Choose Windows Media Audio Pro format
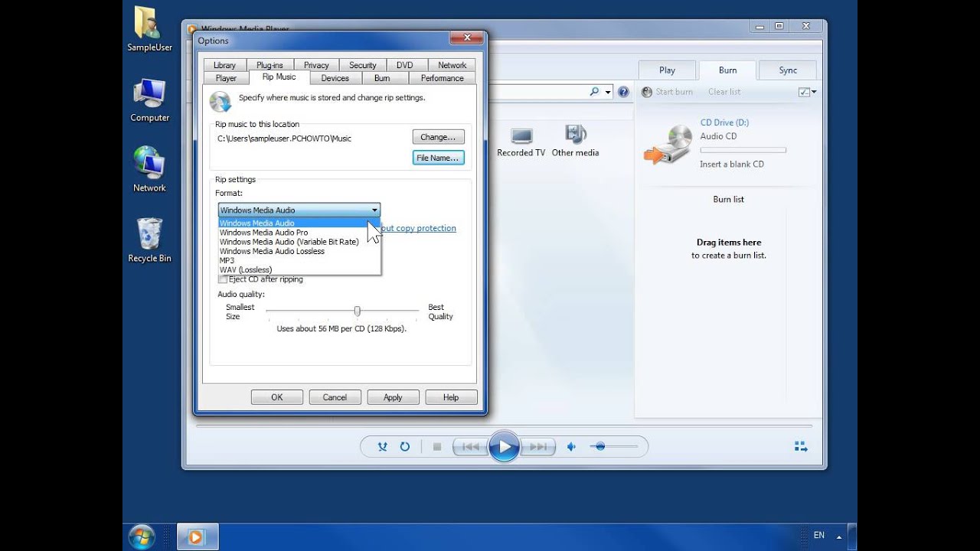This screenshot has width=980, height=551. 299,233
